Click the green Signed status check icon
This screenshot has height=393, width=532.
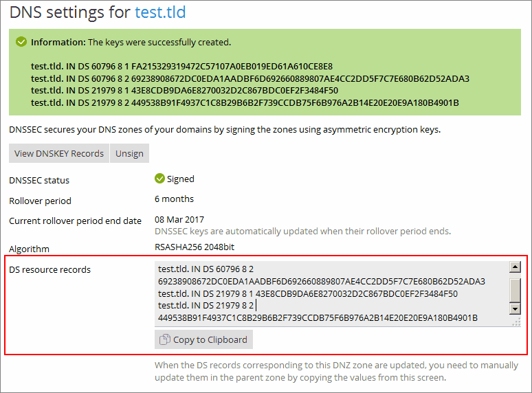[x=159, y=179]
